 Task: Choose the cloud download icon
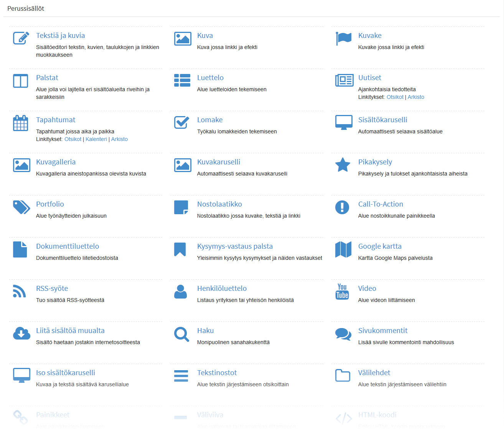pos(21,334)
